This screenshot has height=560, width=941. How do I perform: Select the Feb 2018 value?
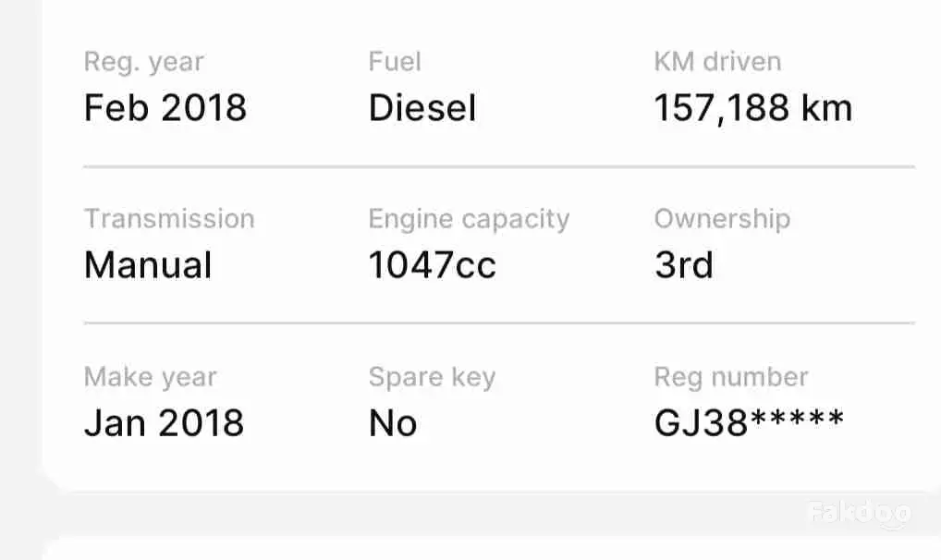(x=165, y=108)
